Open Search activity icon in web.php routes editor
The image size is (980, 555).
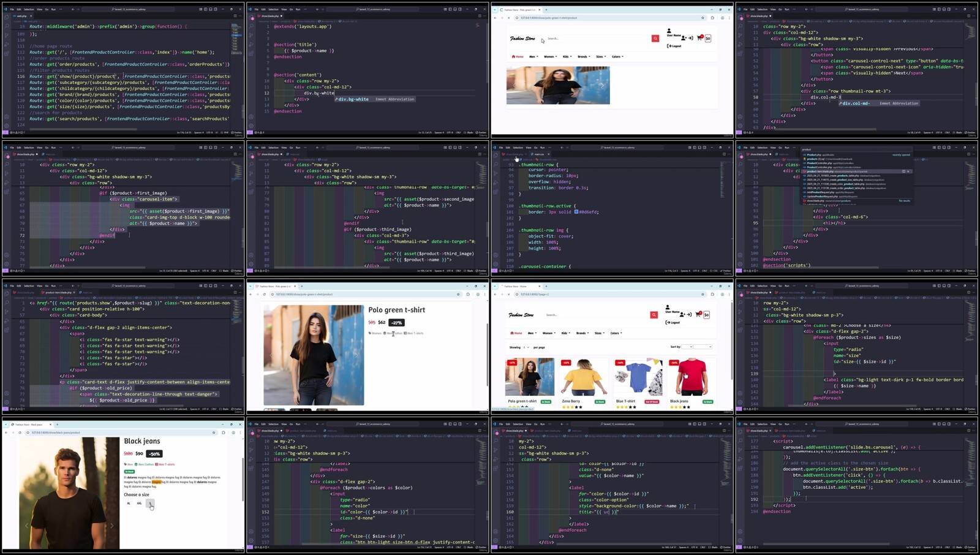coord(7,26)
